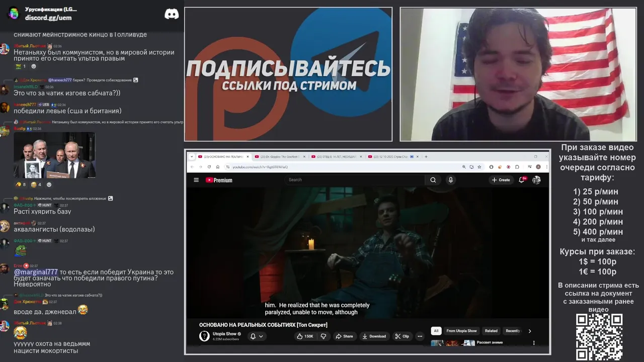Screen dimensions: 644x362
Task: Download the video
Action: click(x=374, y=336)
